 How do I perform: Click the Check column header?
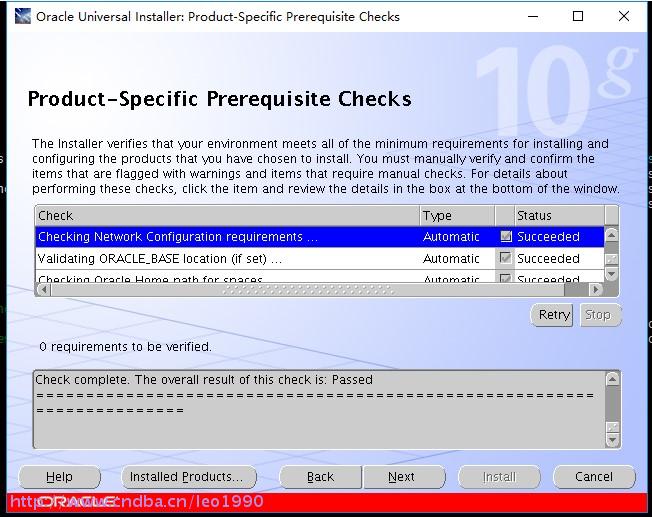coord(227,215)
